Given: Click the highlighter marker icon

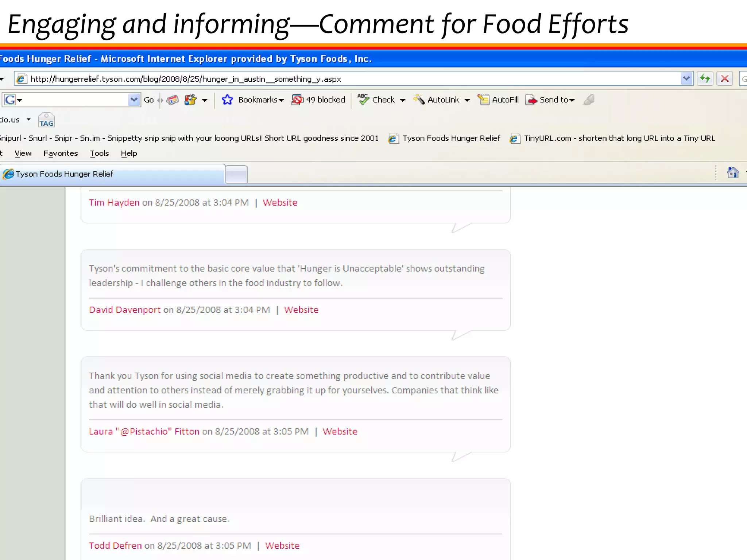Looking at the screenshot, I should tap(589, 100).
